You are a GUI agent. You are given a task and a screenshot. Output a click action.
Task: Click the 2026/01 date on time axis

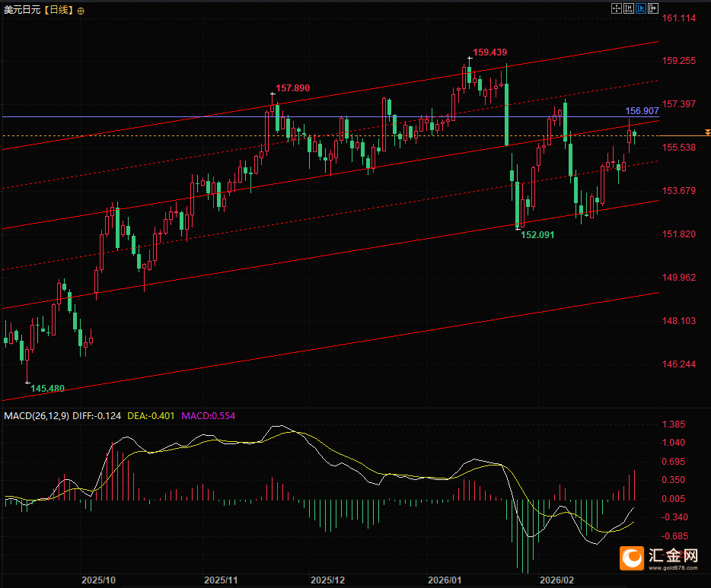[445, 580]
